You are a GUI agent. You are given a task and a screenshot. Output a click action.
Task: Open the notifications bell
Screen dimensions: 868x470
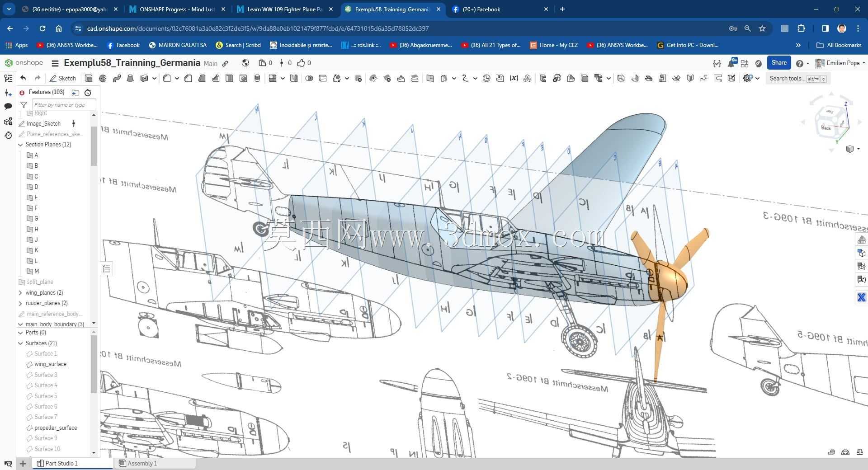tap(731, 63)
